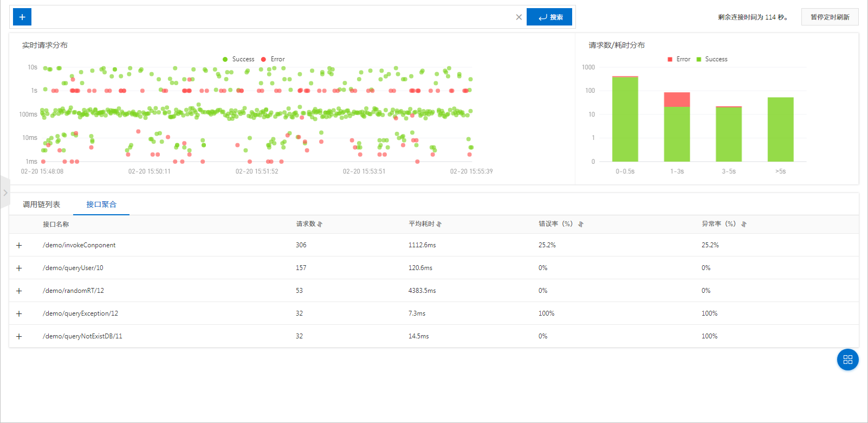The width and height of the screenshot is (868, 423).
Task: Sort by 错误率 column icon
Action: pos(581,224)
